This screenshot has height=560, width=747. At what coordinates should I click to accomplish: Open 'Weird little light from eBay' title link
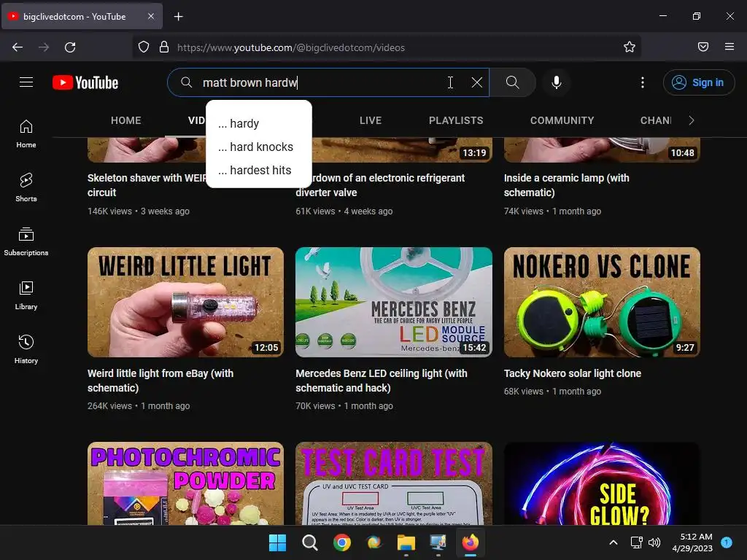[160, 381]
